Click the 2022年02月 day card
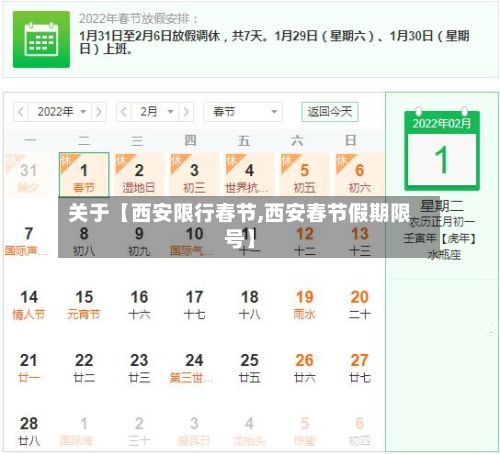500x454 pixels. click(x=442, y=150)
